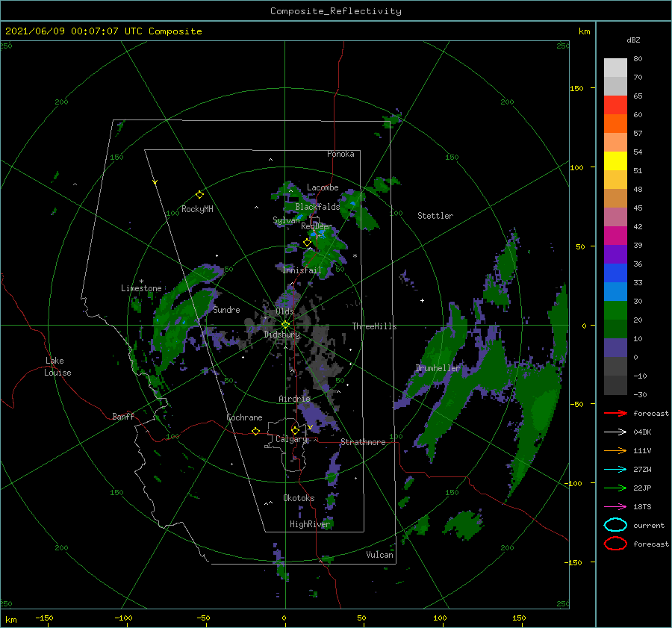The width and height of the screenshot is (672, 628).
Task: Click the Vulcan label
Action: pyautogui.click(x=379, y=555)
